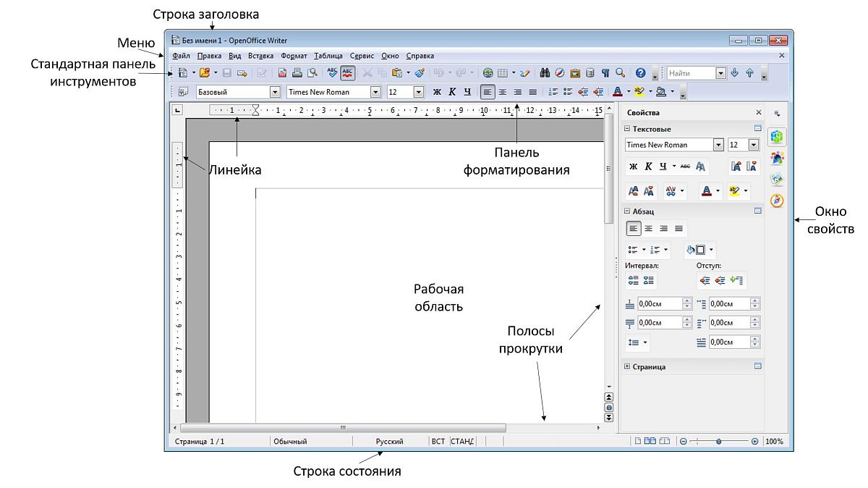Toggle strikethrough in Properties sidebar
868x488 pixels.
point(685,167)
